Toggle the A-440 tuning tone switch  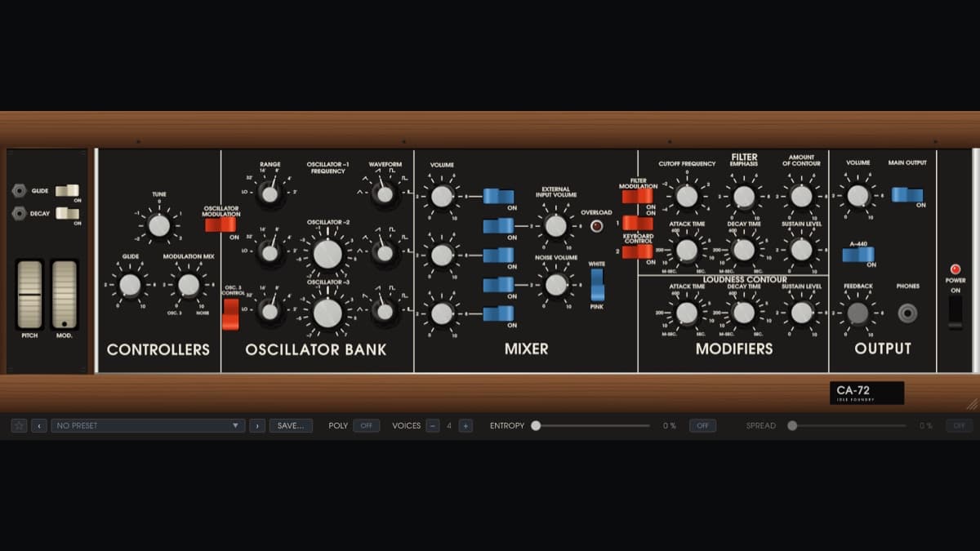pos(858,255)
